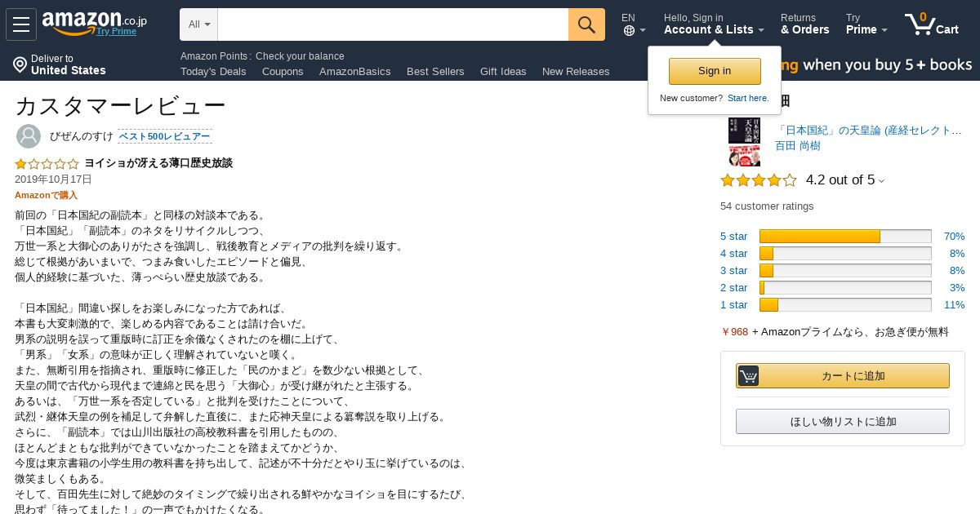Open the review title ヨイショが冴える薄口歴史放談
The height and width of the screenshot is (514, 980).
(158, 163)
